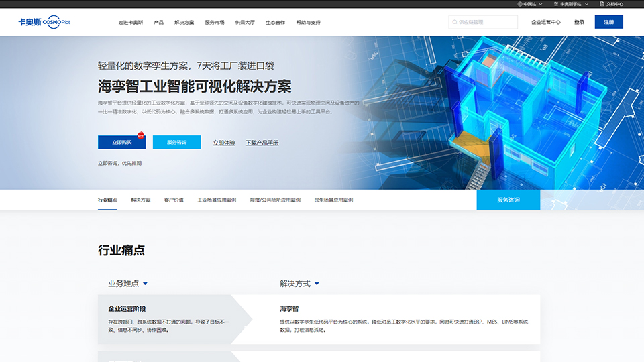Select the 客户价值 tab
The image size is (644, 362).
(174, 200)
